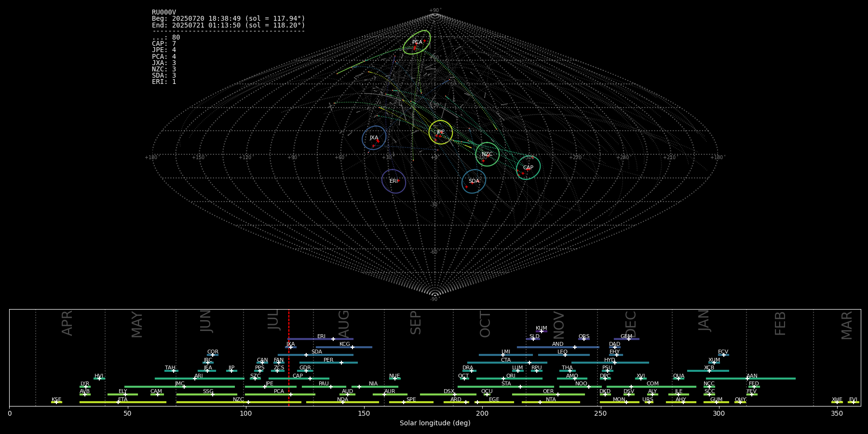Select the End: 20250721 01:13:50 line
The image size is (868, 434).
tap(229, 25)
